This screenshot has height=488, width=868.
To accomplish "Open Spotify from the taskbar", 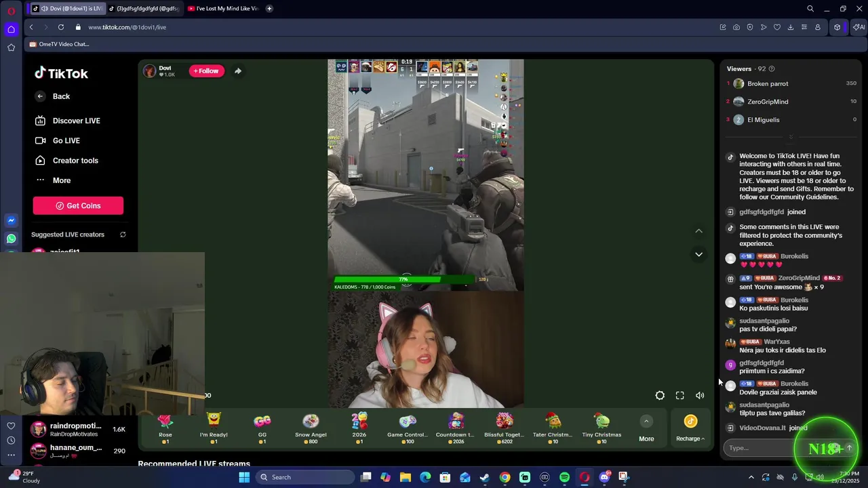I will [564, 477].
